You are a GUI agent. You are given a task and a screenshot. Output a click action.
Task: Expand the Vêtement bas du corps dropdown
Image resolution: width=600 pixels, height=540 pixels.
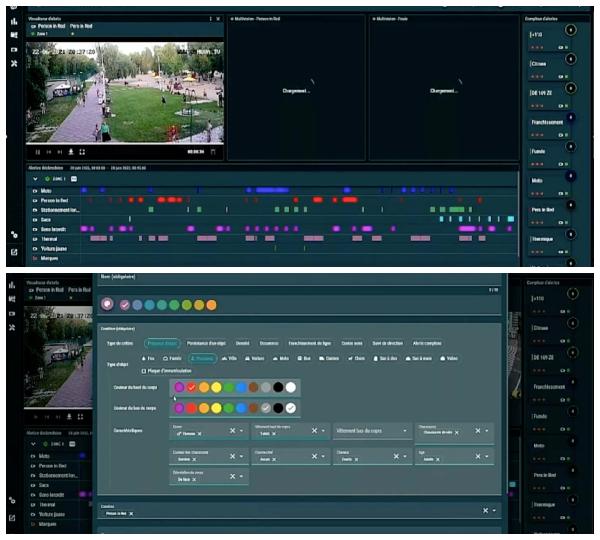[406, 431]
